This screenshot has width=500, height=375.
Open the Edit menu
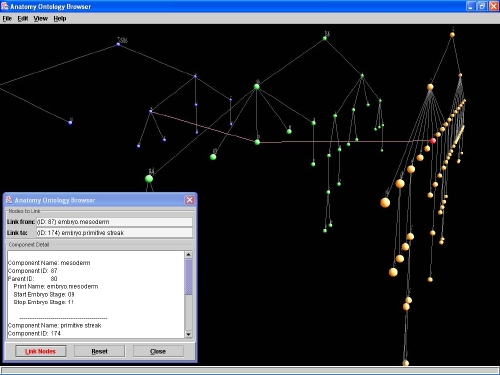23,19
